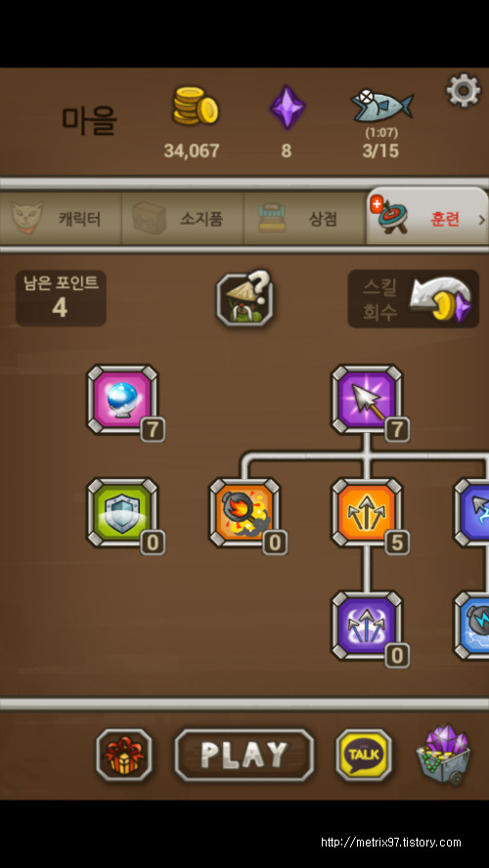Start the game with PLAY button
Screen dimensions: 489x868
[x=244, y=755]
